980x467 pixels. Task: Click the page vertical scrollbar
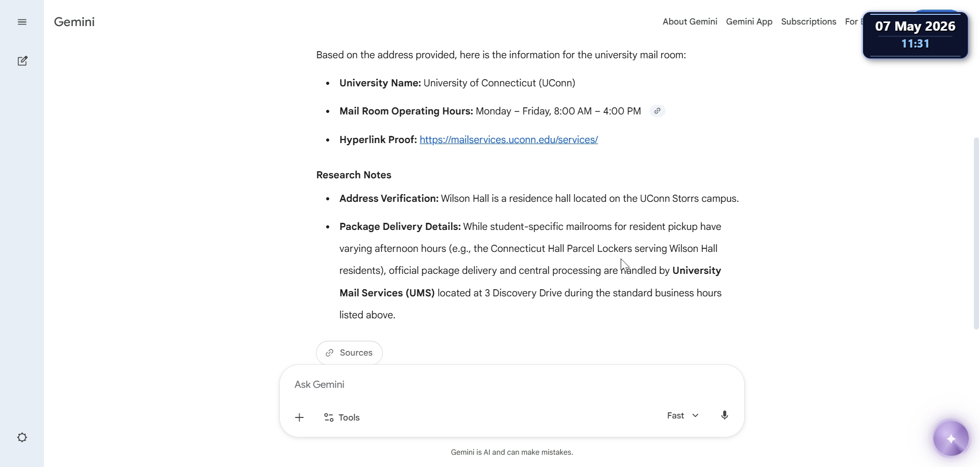coord(976,233)
